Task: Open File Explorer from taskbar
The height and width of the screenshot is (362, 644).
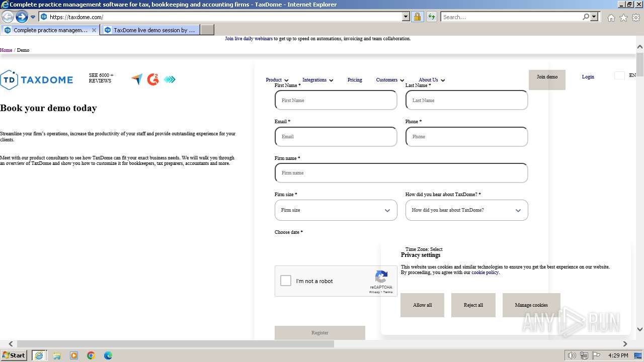Action: click(57, 355)
